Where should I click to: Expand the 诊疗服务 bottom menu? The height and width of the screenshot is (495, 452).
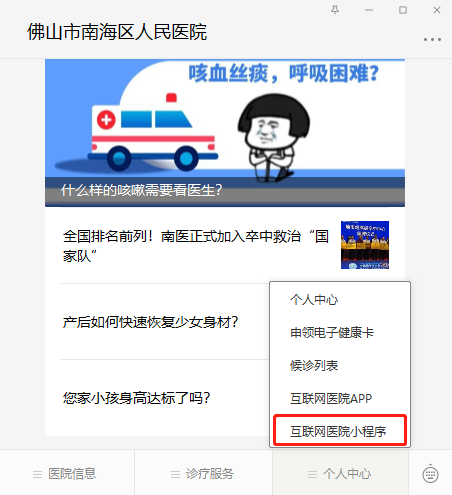point(204,473)
